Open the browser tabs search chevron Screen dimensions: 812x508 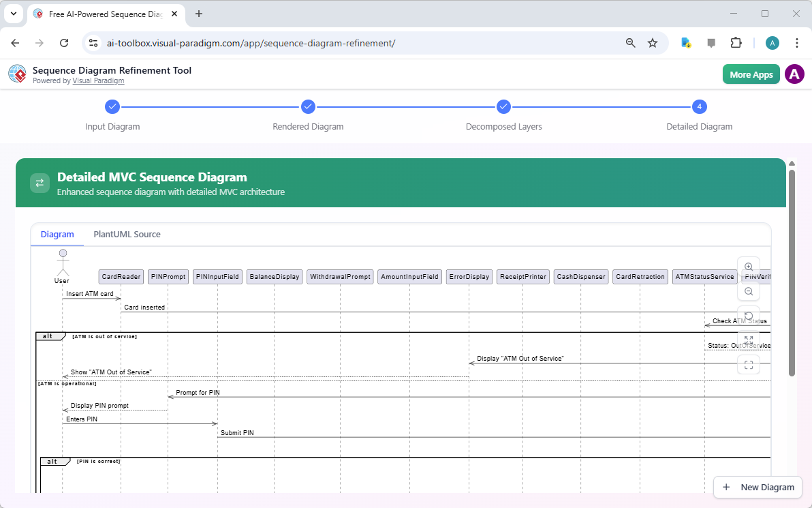tap(13, 14)
